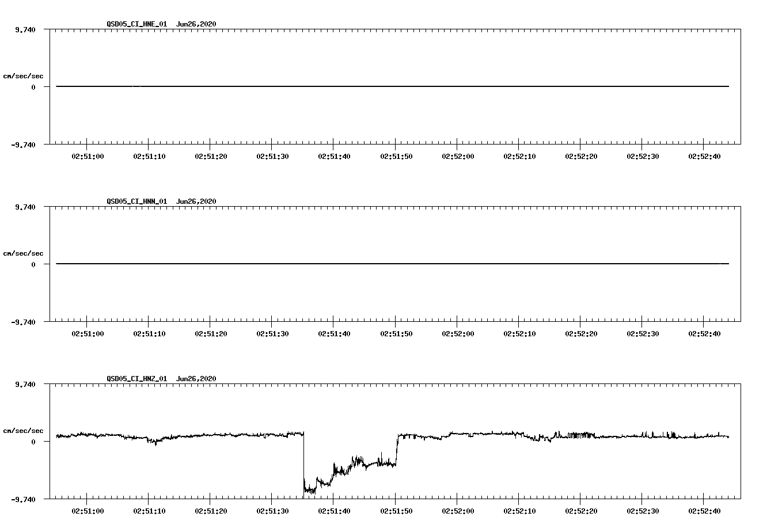
Task: Choose the 02:52:30 time label under the HNZ plot
Action: point(643,511)
